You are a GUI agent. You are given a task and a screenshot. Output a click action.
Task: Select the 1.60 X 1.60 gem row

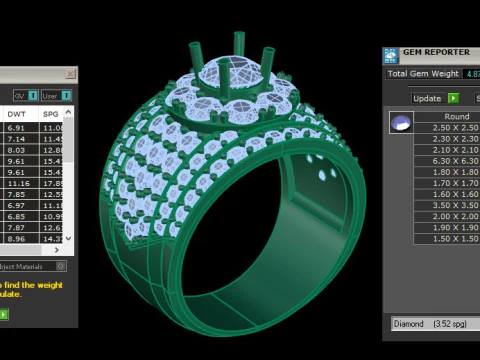tap(447, 194)
